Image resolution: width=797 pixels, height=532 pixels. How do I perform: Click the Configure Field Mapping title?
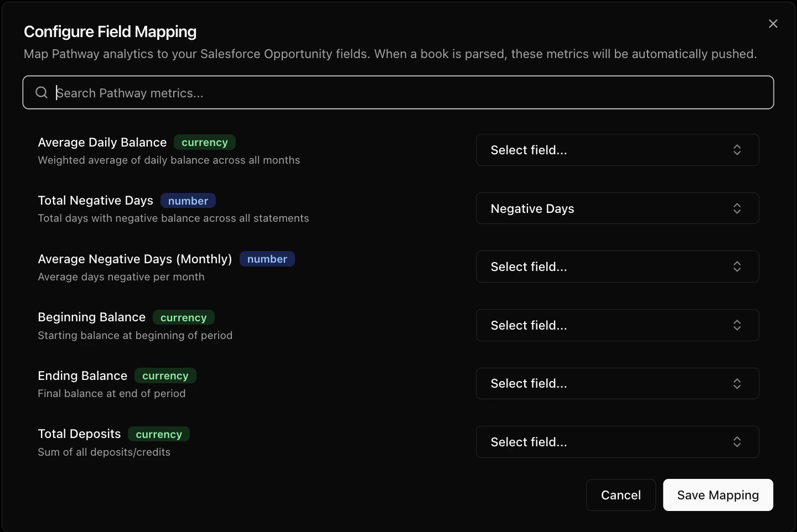pyautogui.click(x=110, y=32)
